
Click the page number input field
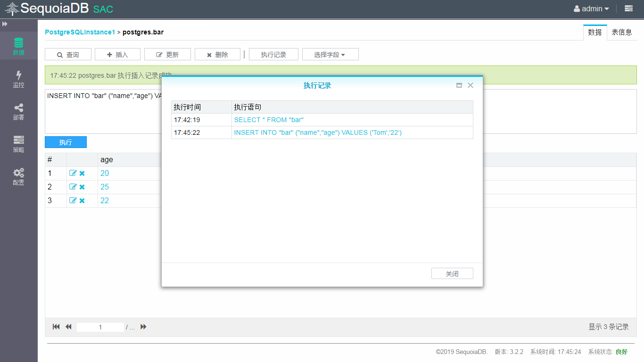(100, 327)
